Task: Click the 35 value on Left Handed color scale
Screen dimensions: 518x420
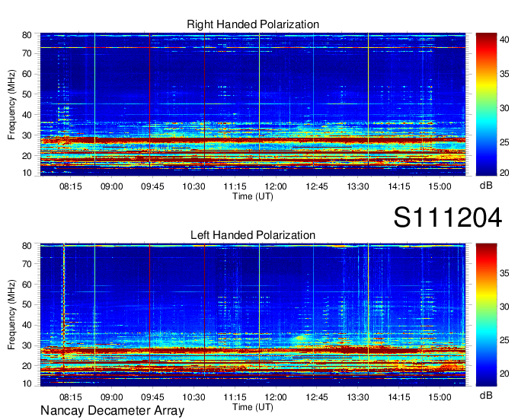Action: tap(504, 273)
